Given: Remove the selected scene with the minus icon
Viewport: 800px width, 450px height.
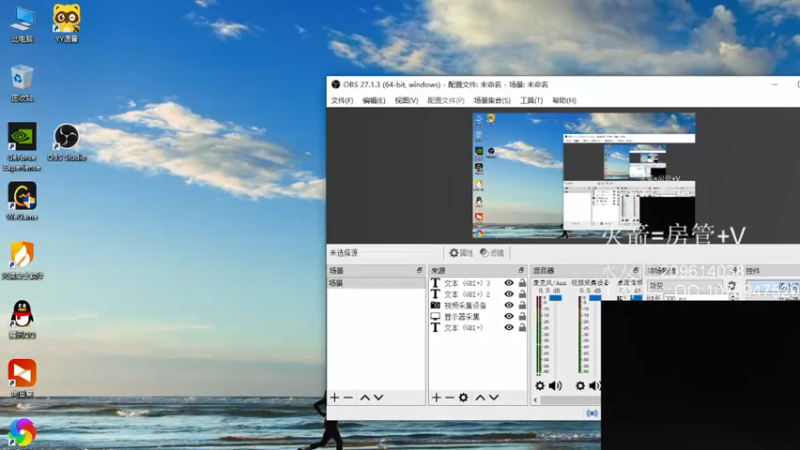Looking at the screenshot, I should pyautogui.click(x=348, y=397).
